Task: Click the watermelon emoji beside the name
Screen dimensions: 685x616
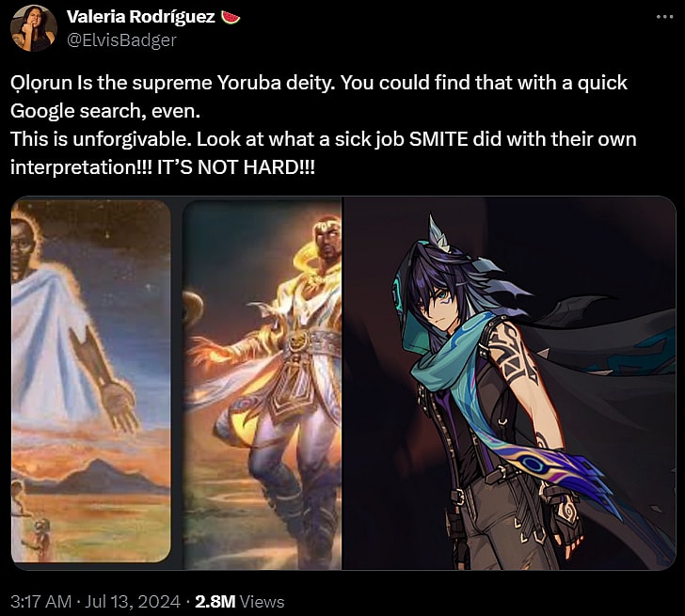Action: coord(231,17)
